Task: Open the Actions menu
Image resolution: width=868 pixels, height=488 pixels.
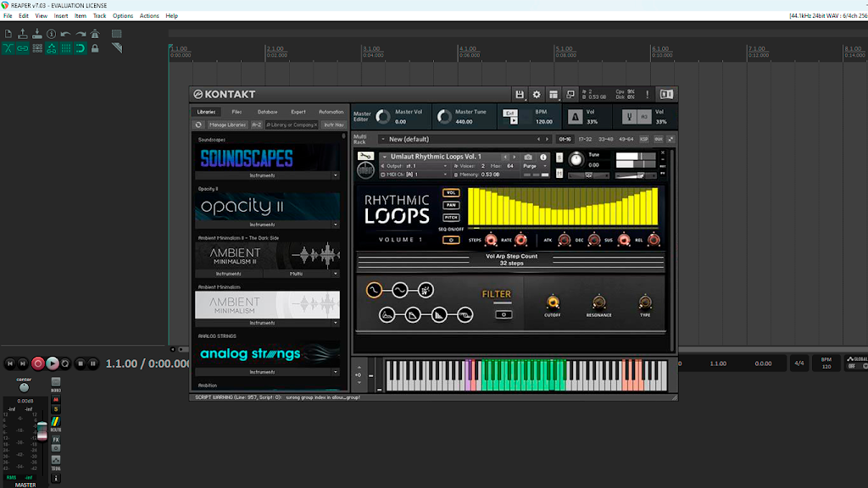Action: (149, 16)
